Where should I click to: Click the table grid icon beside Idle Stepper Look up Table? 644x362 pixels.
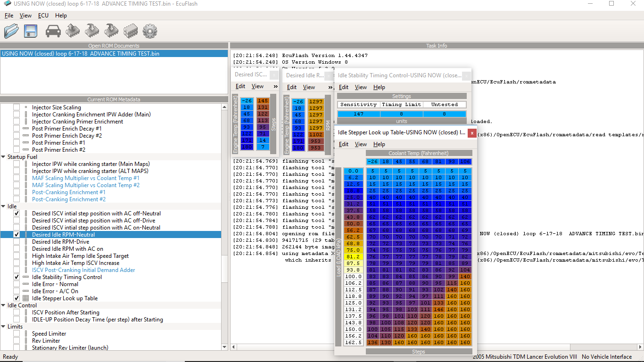pyautogui.click(x=26, y=298)
